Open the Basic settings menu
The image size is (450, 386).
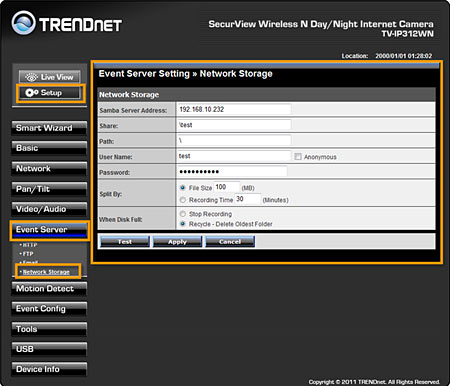[49, 148]
